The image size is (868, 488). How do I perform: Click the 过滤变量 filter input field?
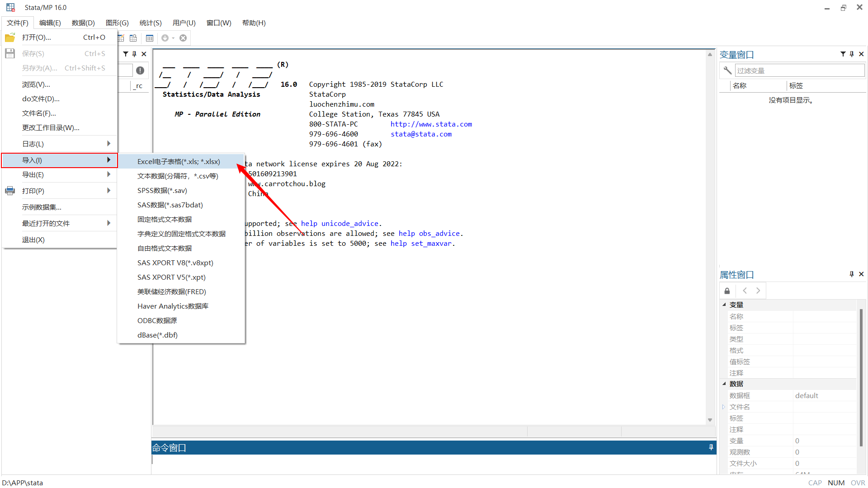tap(799, 70)
